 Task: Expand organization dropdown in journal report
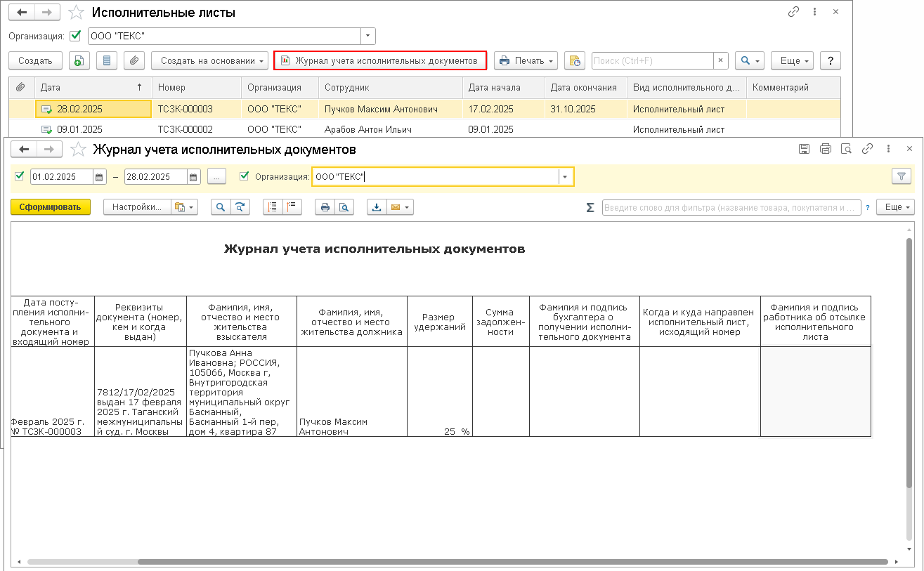565,177
